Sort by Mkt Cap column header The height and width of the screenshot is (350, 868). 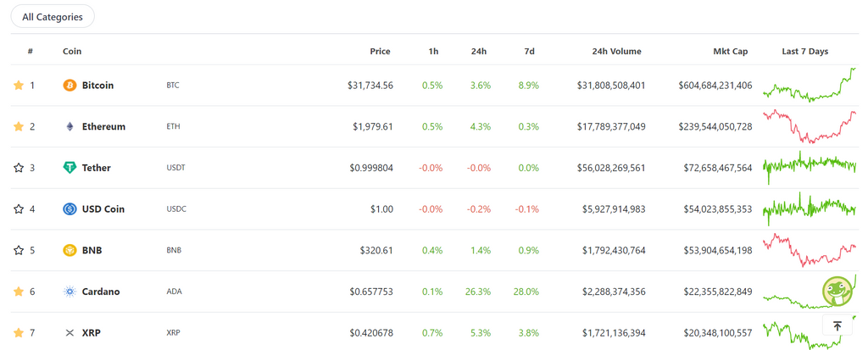tap(730, 52)
